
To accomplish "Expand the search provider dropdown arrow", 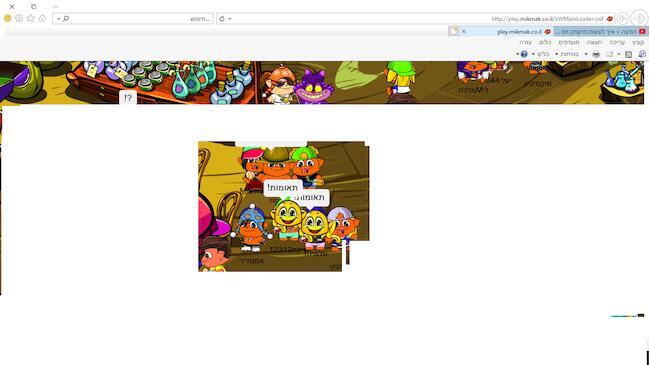I will 58,19.
